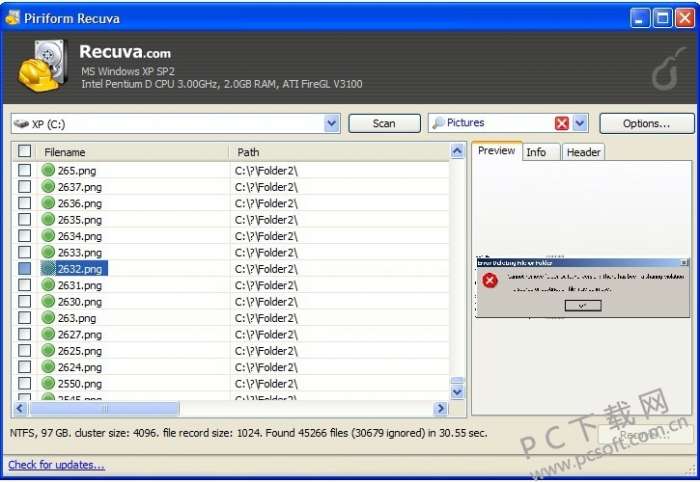Viewport: 700px width, 483px height.
Task: Click the green status icon for 2550.png
Action: [48, 383]
